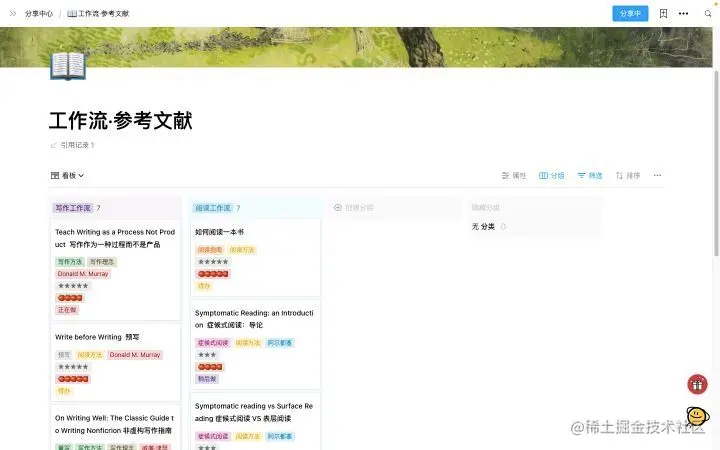Click 症候式阅读 tag on Symptomatic Reading Introduction
The image size is (720, 450).
click(213, 343)
